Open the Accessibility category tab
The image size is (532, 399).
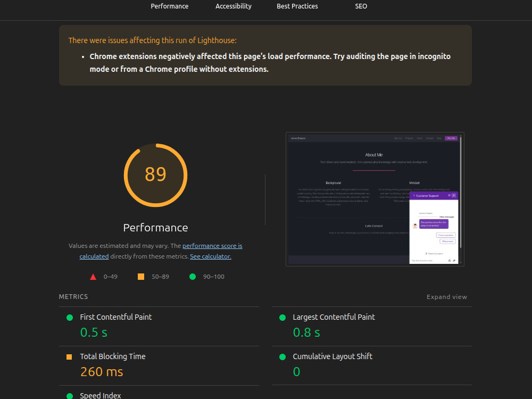point(234,6)
